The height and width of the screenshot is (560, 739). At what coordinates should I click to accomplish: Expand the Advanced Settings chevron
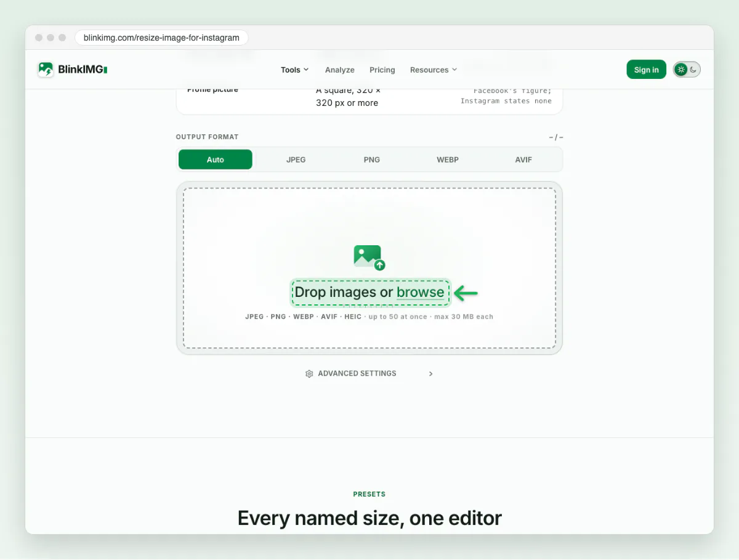point(430,373)
